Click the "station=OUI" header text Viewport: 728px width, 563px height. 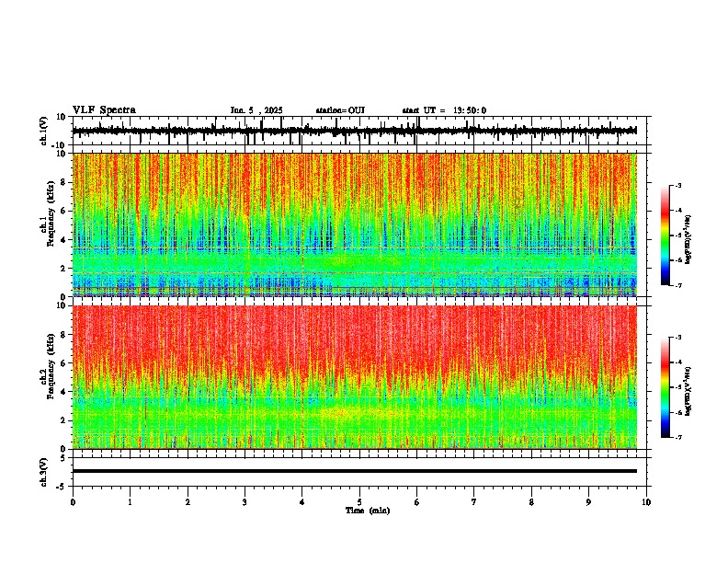340,110
